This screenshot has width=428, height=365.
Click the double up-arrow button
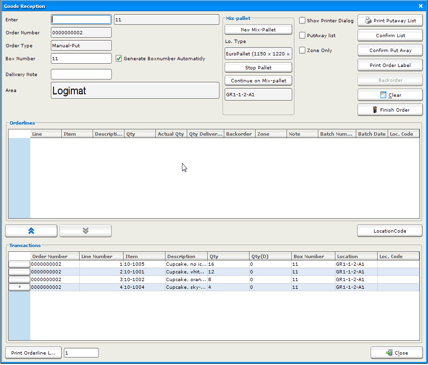point(31,231)
